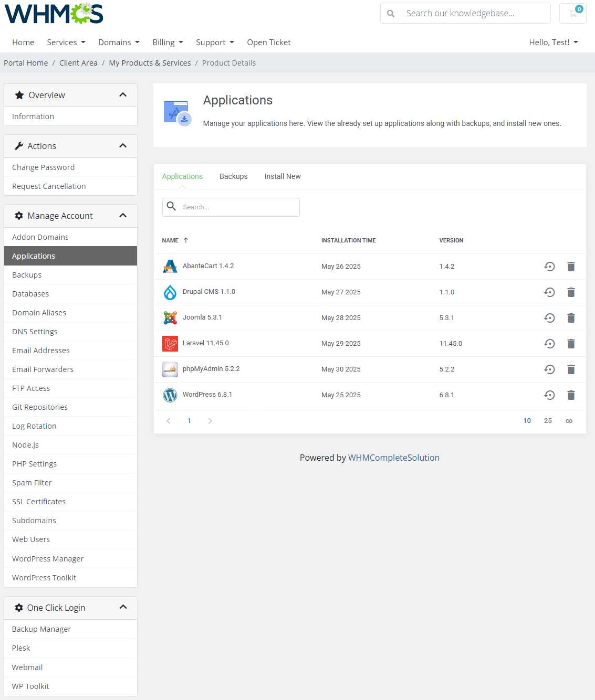Viewport: 595px width, 700px height.
Task: Go to the next table page arrow
Action: pyautogui.click(x=210, y=421)
